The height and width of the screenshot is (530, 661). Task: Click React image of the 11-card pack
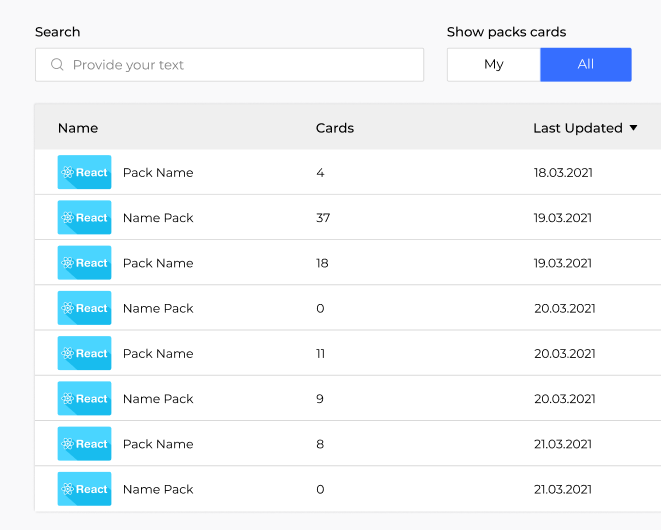click(x=84, y=353)
